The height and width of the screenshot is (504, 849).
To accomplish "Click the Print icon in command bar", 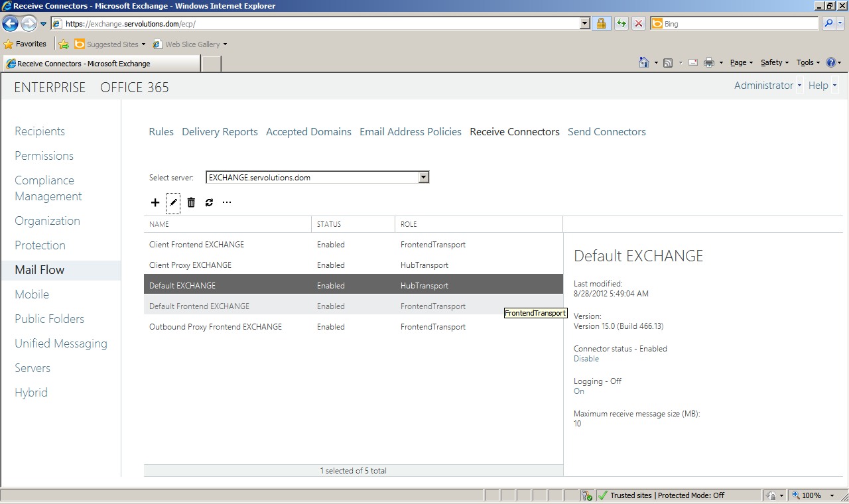I will pyautogui.click(x=709, y=62).
